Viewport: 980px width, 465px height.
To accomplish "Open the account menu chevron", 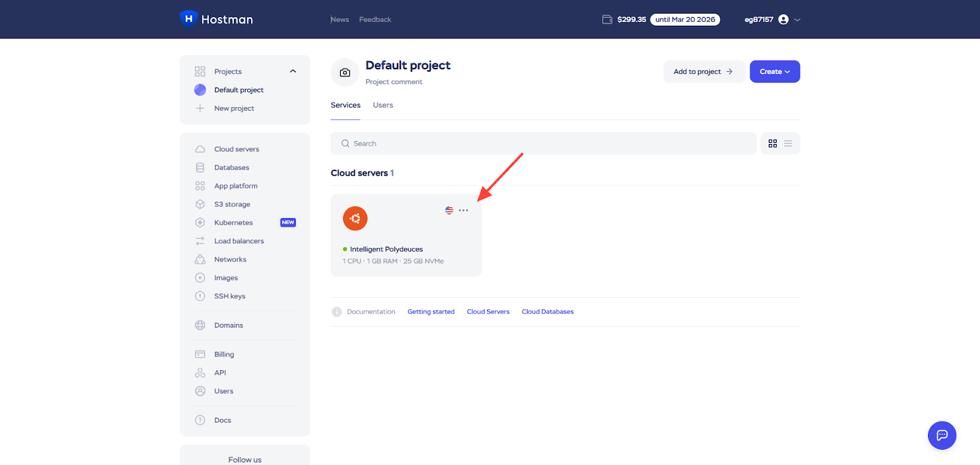I will pyautogui.click(x=797, y=20).
